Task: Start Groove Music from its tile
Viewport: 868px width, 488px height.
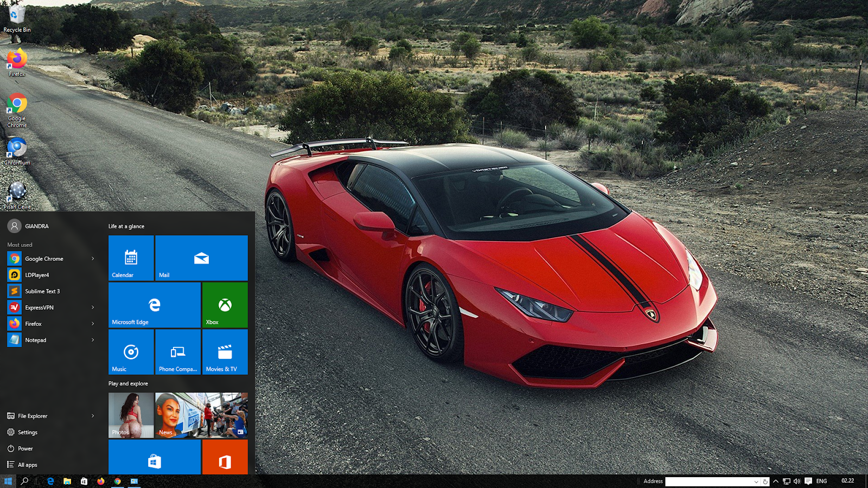Action: pyautogui.click(x=131, y=352)
